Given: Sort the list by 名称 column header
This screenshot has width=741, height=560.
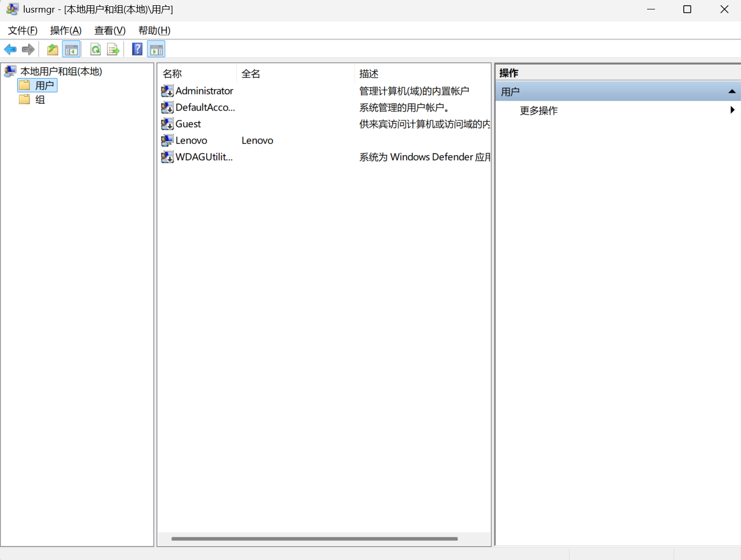Looking at the screenshot, I should coord(172,74).
